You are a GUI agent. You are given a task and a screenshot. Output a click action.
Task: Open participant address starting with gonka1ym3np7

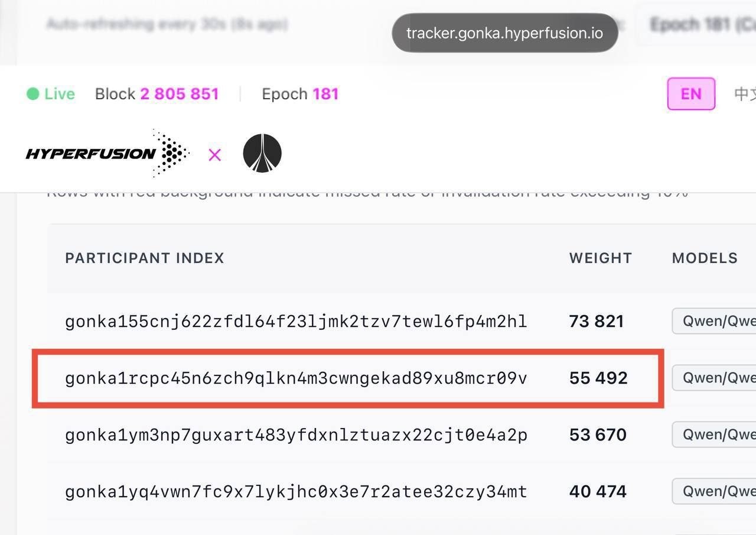coord(296,435)
